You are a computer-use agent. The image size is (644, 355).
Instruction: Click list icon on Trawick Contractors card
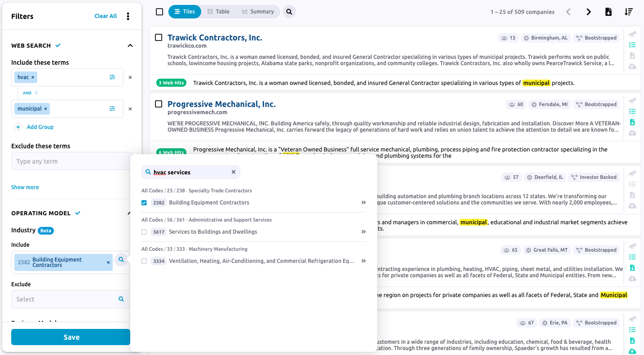pos(632,45)
